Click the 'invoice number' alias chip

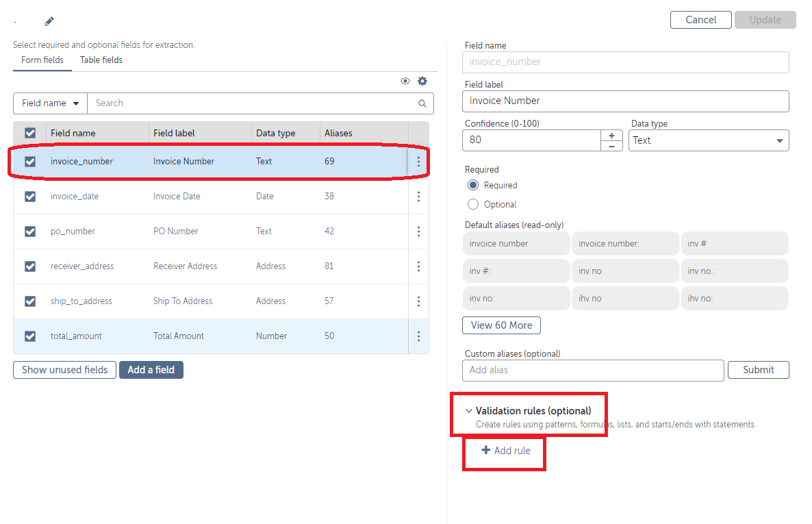(516, 244)
